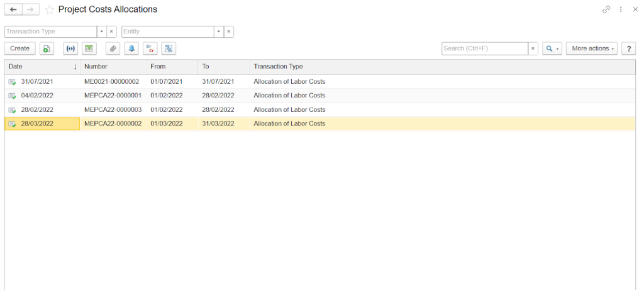Close the Project Costs Allocations form
The image size is (644, 290).
pyautogui.click(x=635, y=9)
